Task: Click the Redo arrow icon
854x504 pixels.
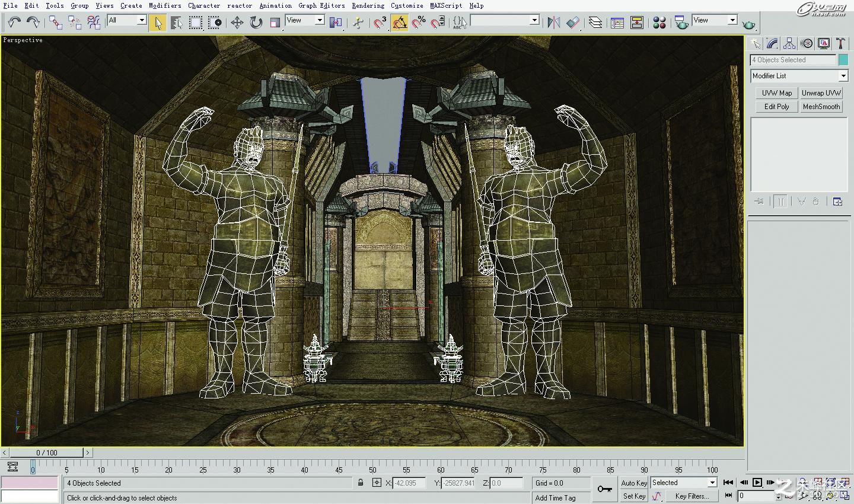Action: click(x=33, y=23)
